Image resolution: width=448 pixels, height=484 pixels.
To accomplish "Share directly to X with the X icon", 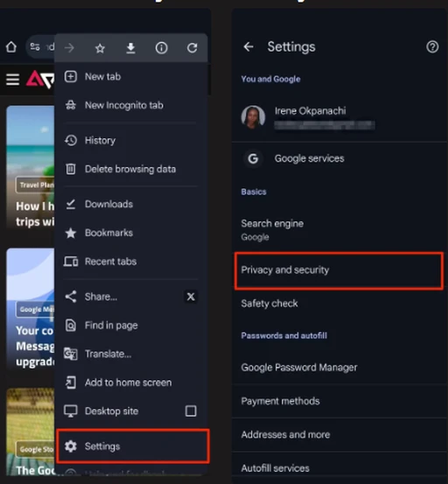I will [191, 297].
